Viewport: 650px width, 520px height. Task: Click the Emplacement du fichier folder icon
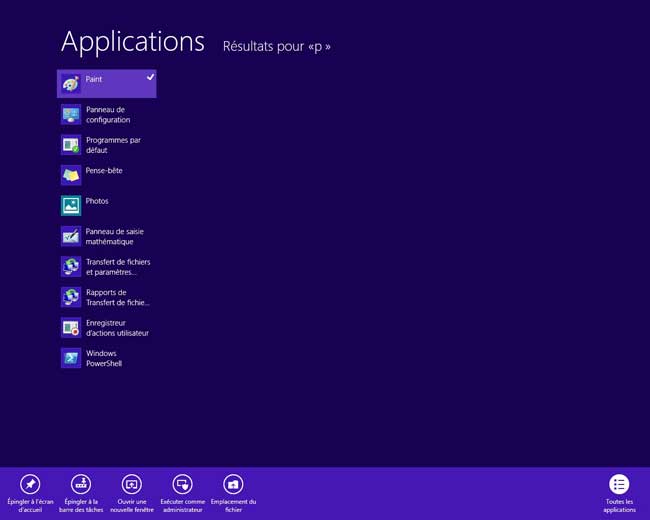pos(233,484)
